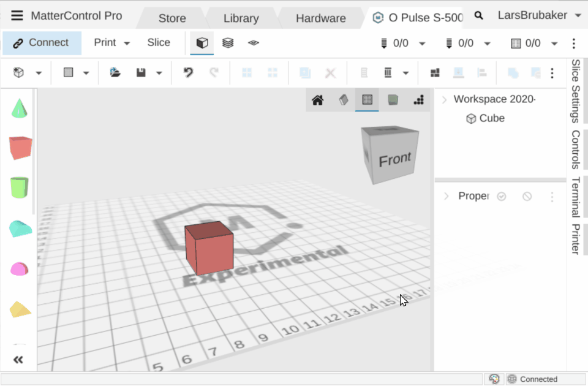This screenshot has width=588, height=386.
Task: Click the Front face of view cube
Action: (394, 160)
